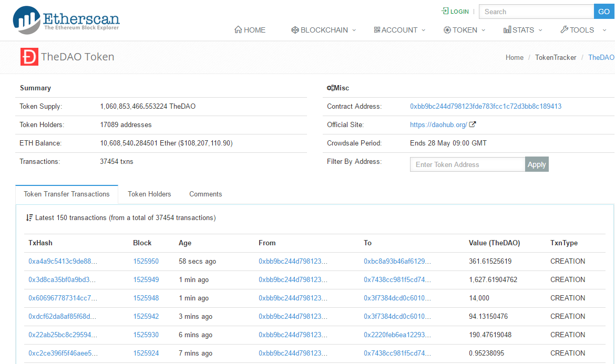Open the https://daohub.org/ official site link
The width and height of the screenshot is (615, 364).
pos(438,125)
